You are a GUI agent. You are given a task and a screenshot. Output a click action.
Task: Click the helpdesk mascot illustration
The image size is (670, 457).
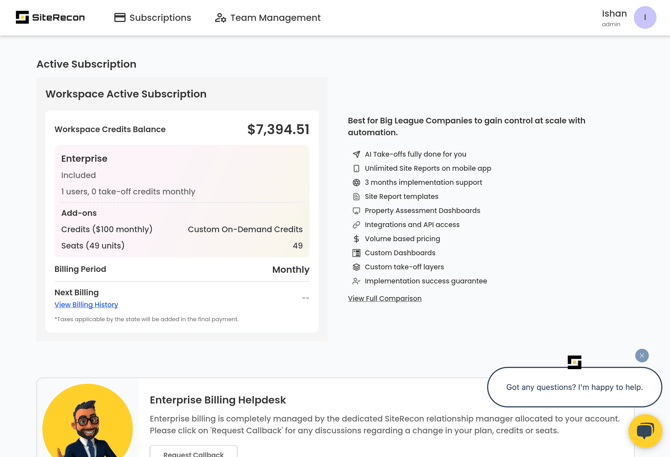pyautogui.click(x=88, y=421)
